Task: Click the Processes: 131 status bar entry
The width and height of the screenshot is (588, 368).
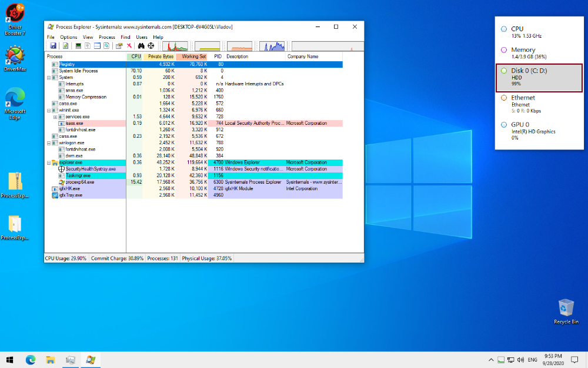Action: click(x=162, y=258)
